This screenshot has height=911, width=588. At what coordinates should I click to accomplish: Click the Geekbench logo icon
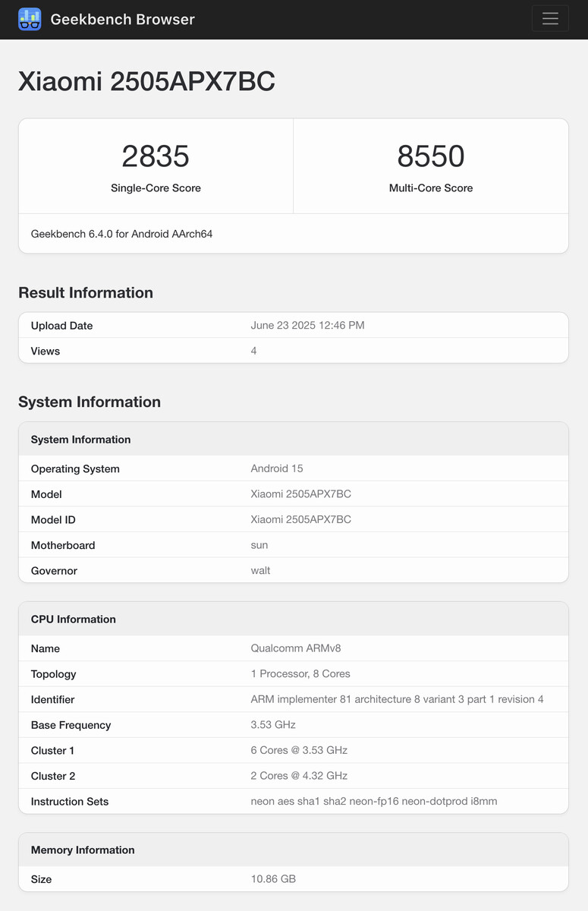click(30, 19)
